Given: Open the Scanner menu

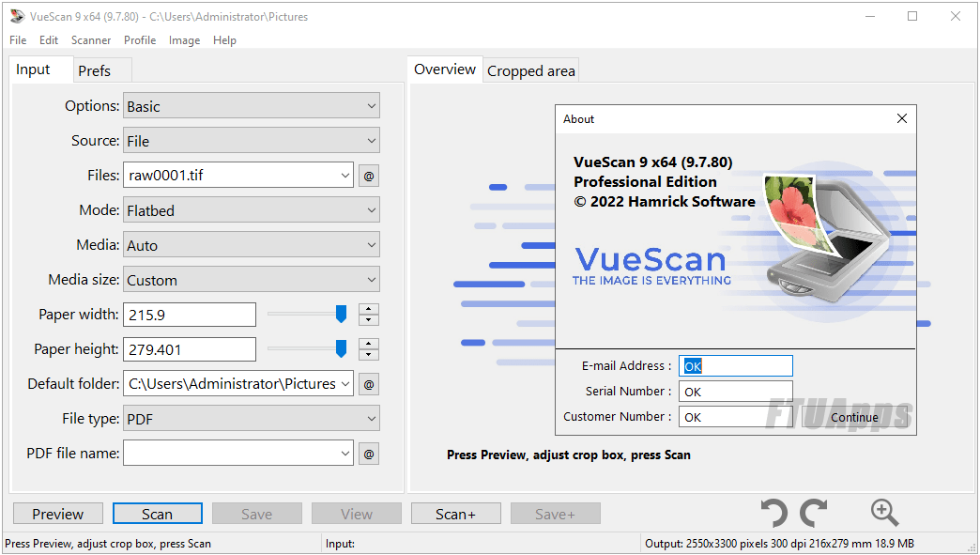Looking at the screenshot, I should tap(91, 40).
